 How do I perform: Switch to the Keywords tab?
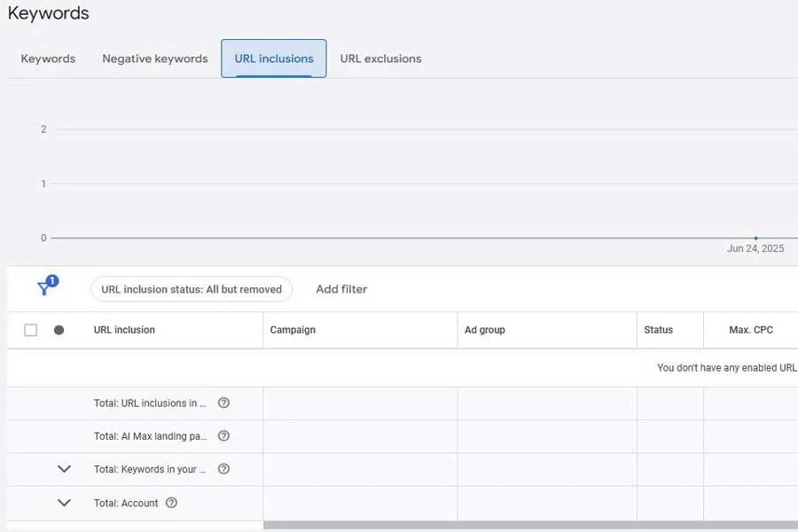pyautogui.click(x=48, y=59)
